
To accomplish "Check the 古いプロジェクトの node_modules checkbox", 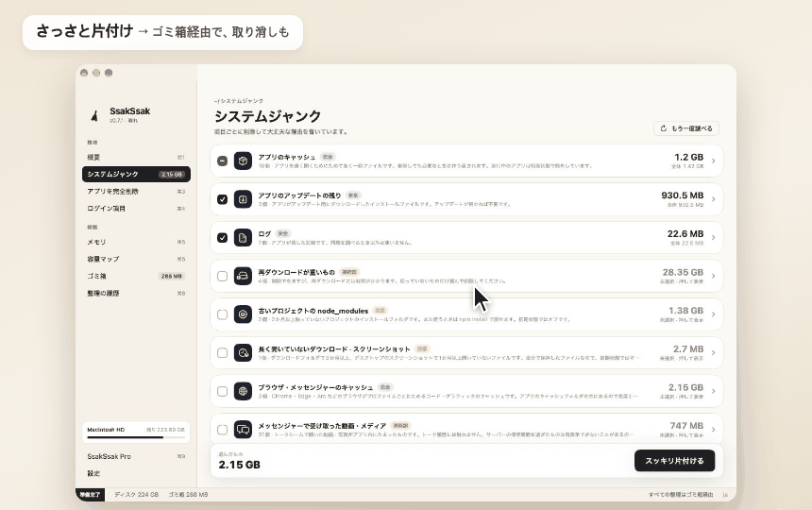I will [x=222, y=314].
